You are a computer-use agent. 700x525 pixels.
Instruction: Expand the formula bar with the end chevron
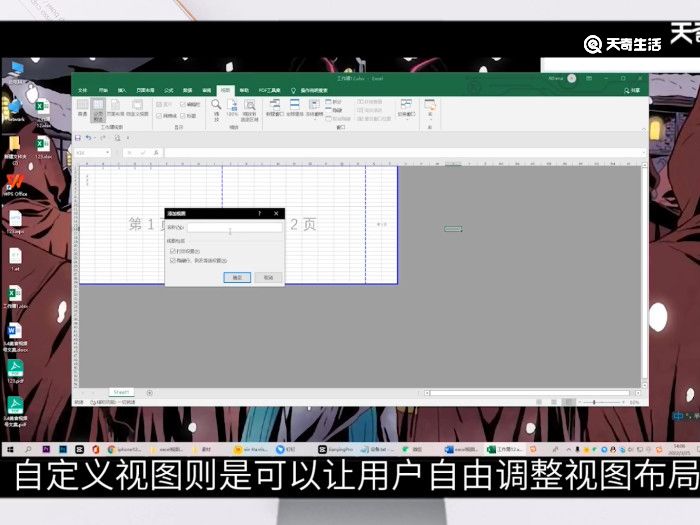[644, 153]
